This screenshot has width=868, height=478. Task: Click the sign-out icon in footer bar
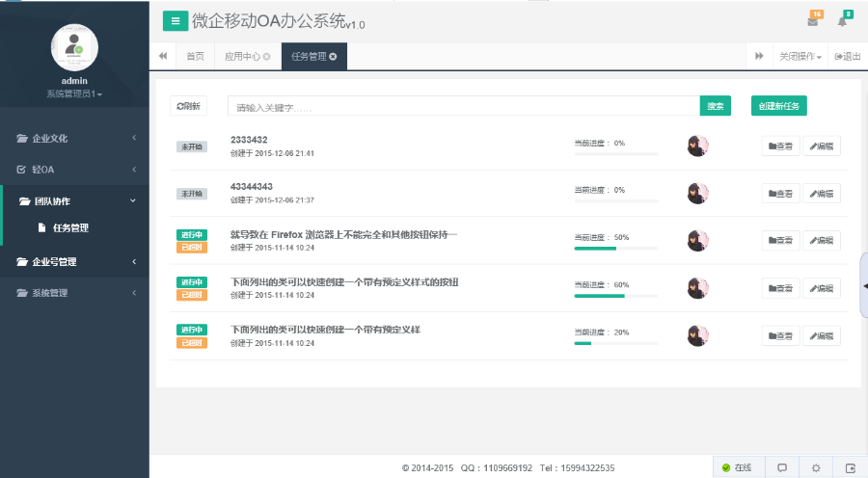point(850,467)
